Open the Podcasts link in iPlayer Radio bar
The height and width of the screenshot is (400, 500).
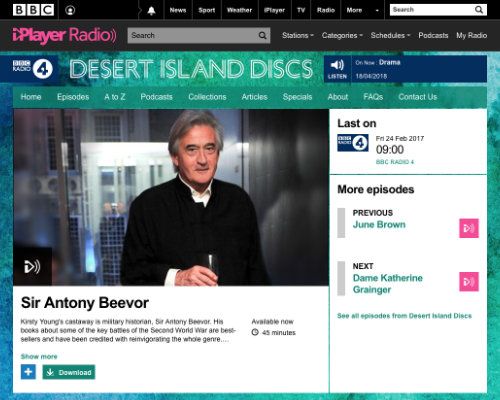click(433, 35)
